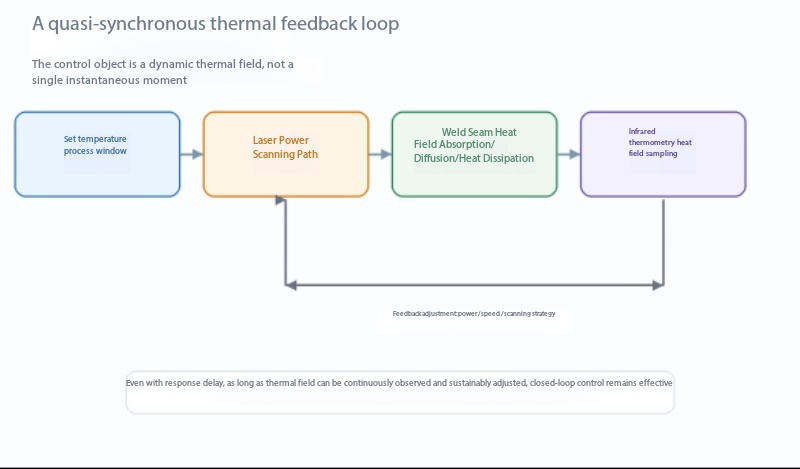
Task: Click the subtitle about dynamic thermal field
Action: (x=162, y=72)
